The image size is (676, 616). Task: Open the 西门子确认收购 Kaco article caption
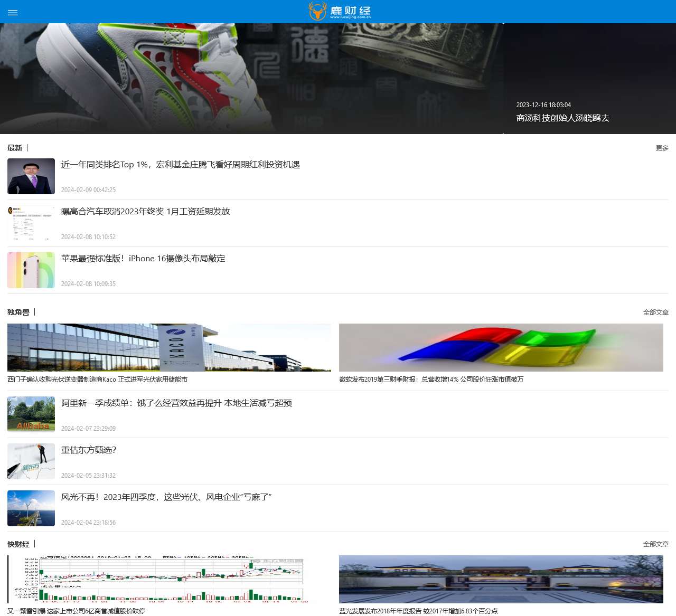[97, 380]
